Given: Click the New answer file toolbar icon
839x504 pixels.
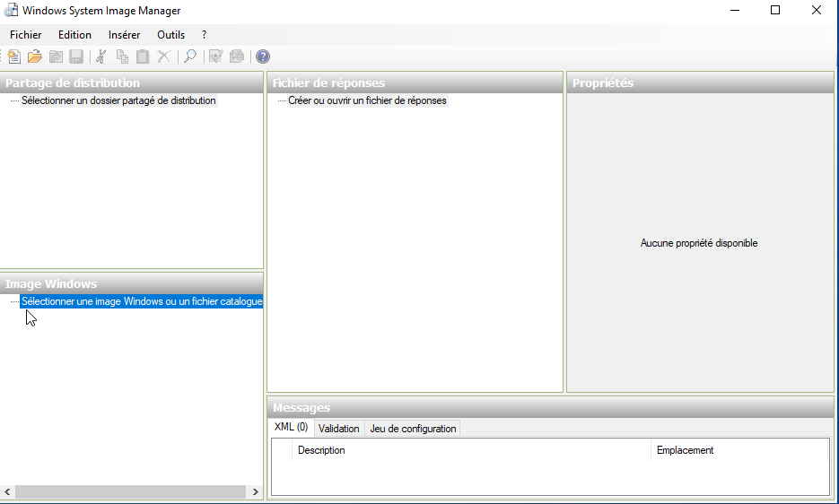Looking at the screenshot, I should tap(14, 56).
